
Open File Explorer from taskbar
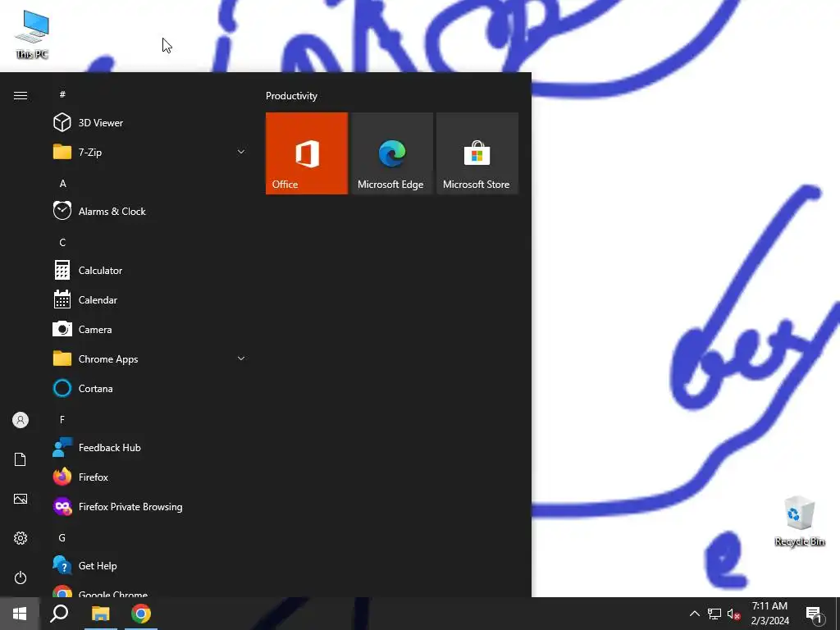[100, 614]
